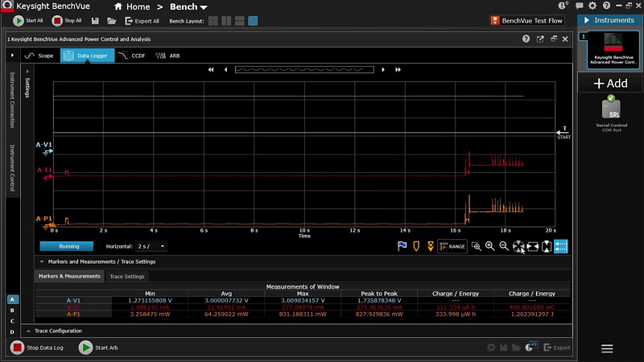
Task: Select Serial Control COM Port instrument
Action: point(612,113)
